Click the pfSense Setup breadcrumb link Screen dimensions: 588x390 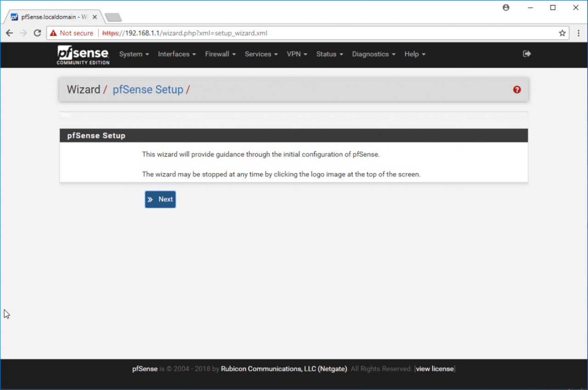coord(148,90)
